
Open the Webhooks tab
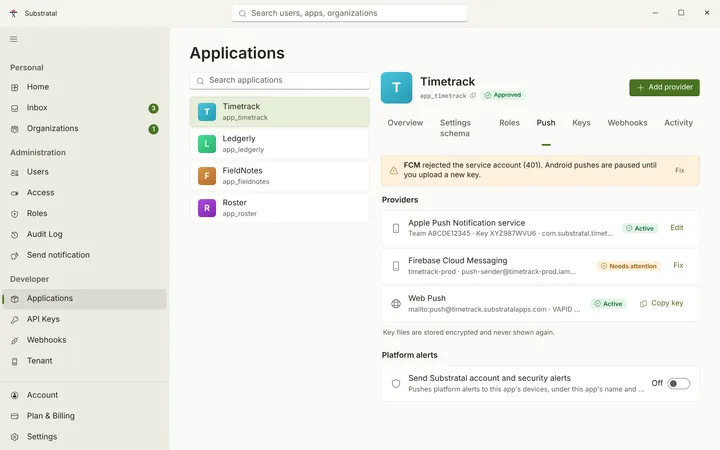coord(627,123)
